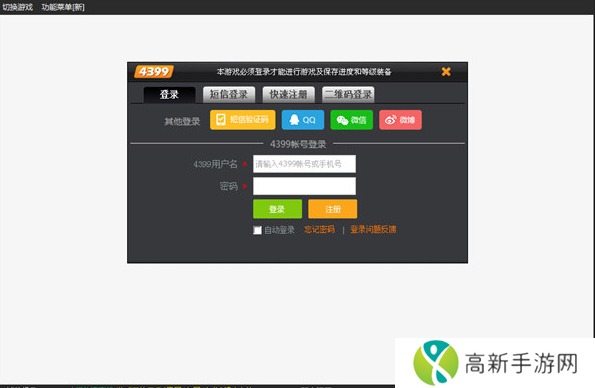Open the 登录问题反馈 link
This screenshot has height=388, width=595.
(x=373, y=230)
